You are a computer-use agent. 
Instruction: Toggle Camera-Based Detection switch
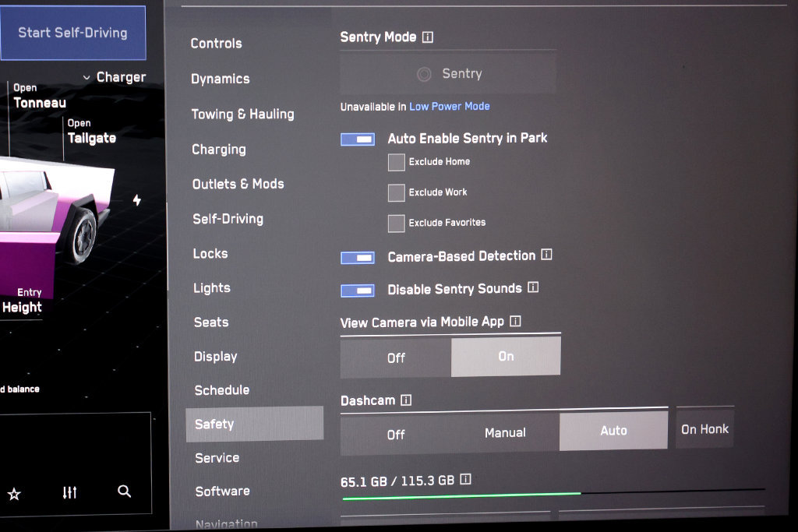point(357,258)
